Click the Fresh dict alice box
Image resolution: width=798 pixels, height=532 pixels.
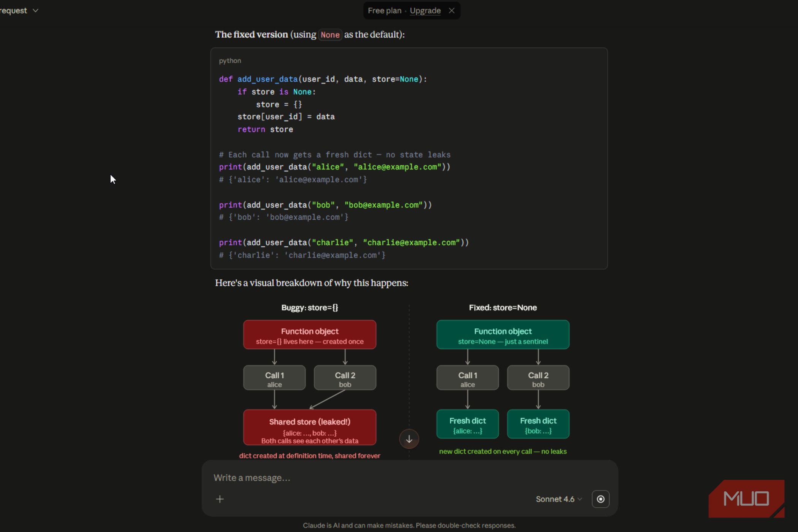[467, 424]
